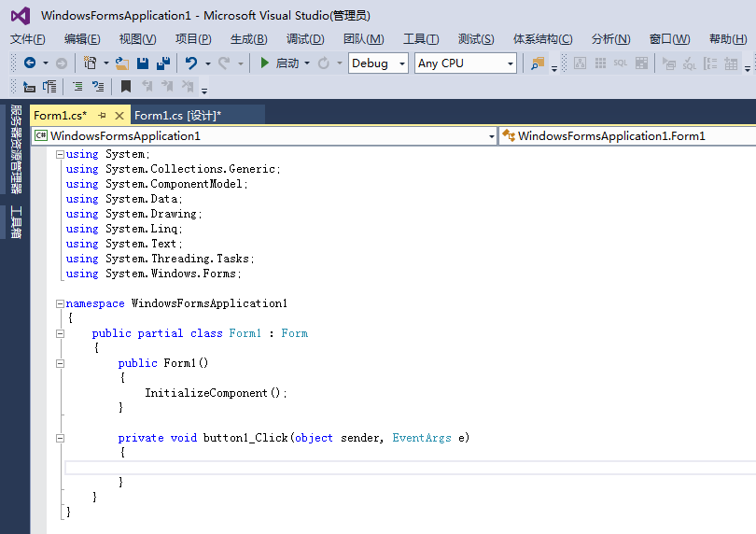The width and height of the screenshot is (756, 534).
Task: Open the WindowsFormsApplication1.Form1 type combo box
Action: click(627, 136)
